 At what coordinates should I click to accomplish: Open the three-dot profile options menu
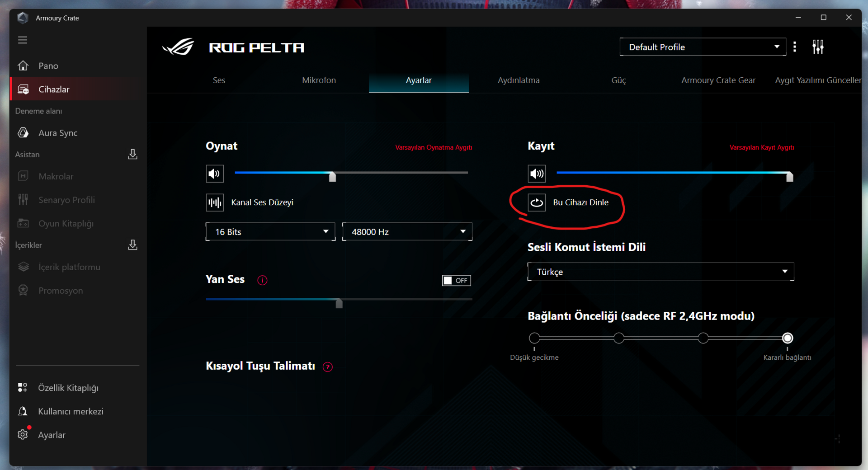[x=795, y=47]
